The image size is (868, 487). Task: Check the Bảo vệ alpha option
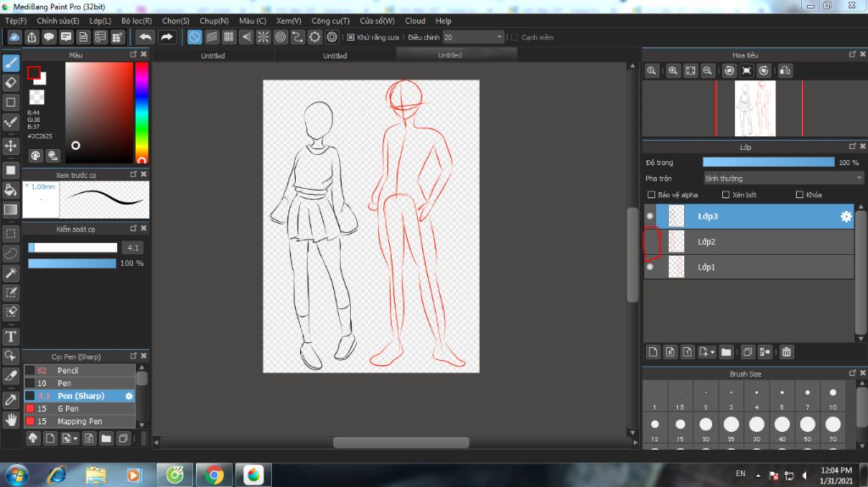point(652,195)
